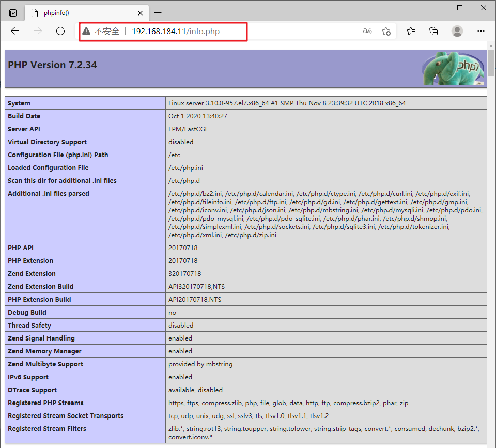Open a new tab
The height and width of the screenshot is (448, 496).
coord(158,13)
